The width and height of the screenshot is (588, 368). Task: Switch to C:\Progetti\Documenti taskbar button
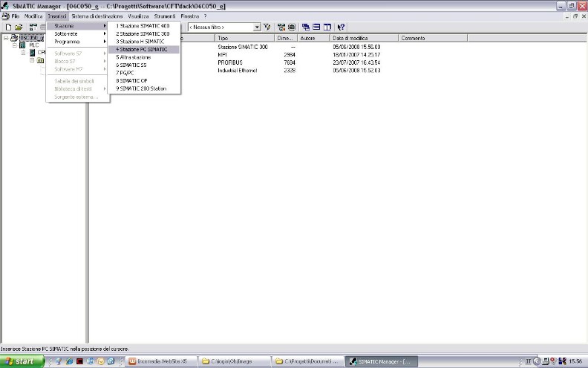click(x=307, y=361)
